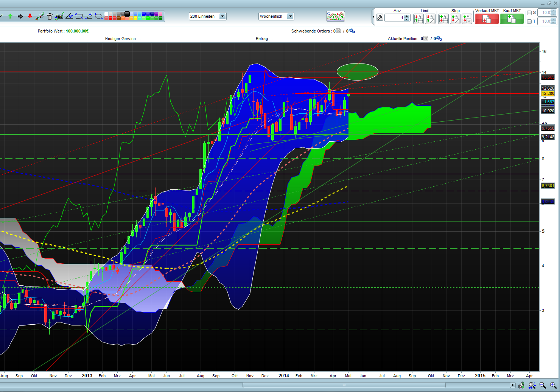560x392 pixels.
Task: Enable the S checkbox
Action: coord(529,13)
